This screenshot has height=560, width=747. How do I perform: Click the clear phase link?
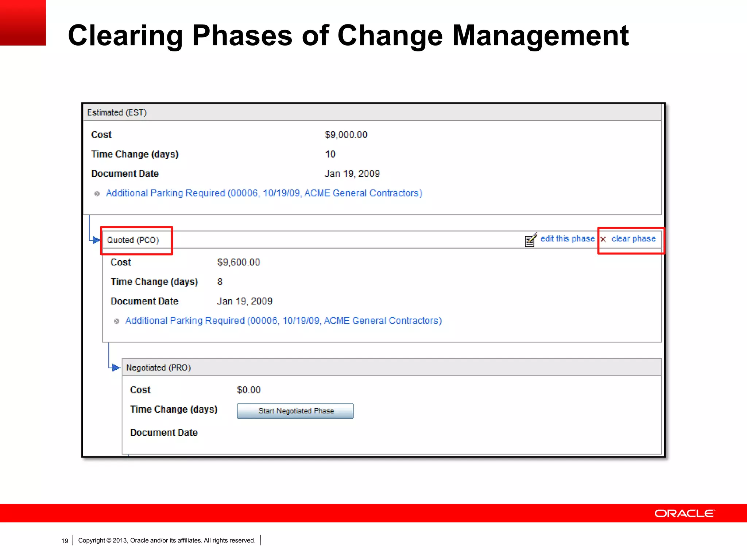[634, 239]
